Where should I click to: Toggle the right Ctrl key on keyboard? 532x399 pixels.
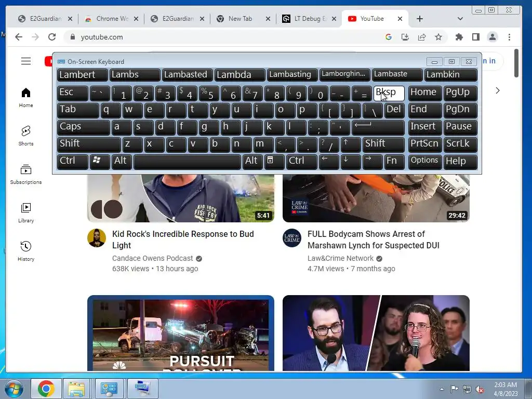pos(302,162)
